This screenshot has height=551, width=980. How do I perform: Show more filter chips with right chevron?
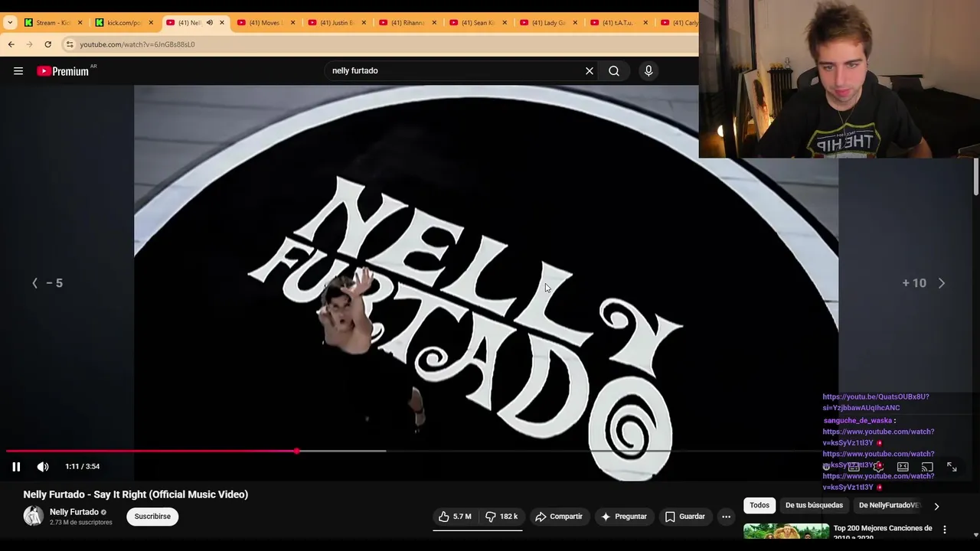(x=936, y=506)
